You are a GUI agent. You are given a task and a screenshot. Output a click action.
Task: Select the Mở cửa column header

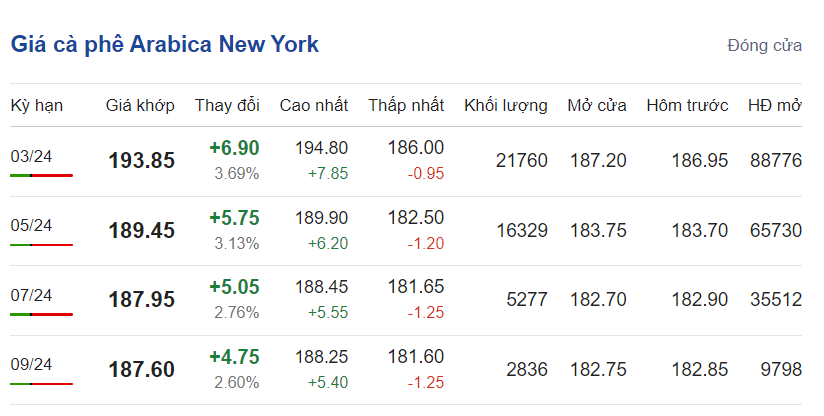[597, 105]
